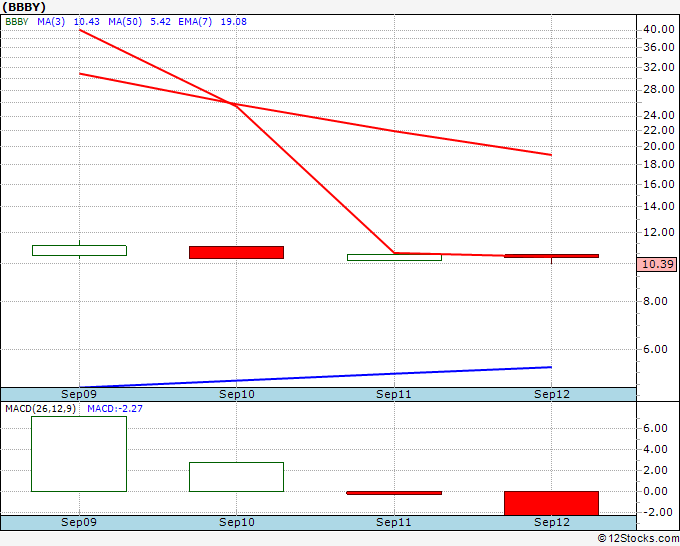This screenshot has width=680, height=546.
Task: Click the 10.39 current price tag
Action: [657, 264]
